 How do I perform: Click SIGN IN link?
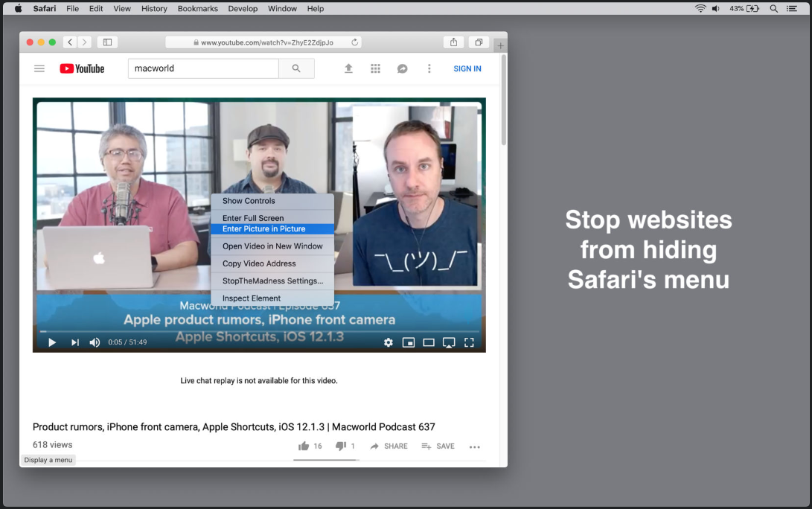coord(467,68)
